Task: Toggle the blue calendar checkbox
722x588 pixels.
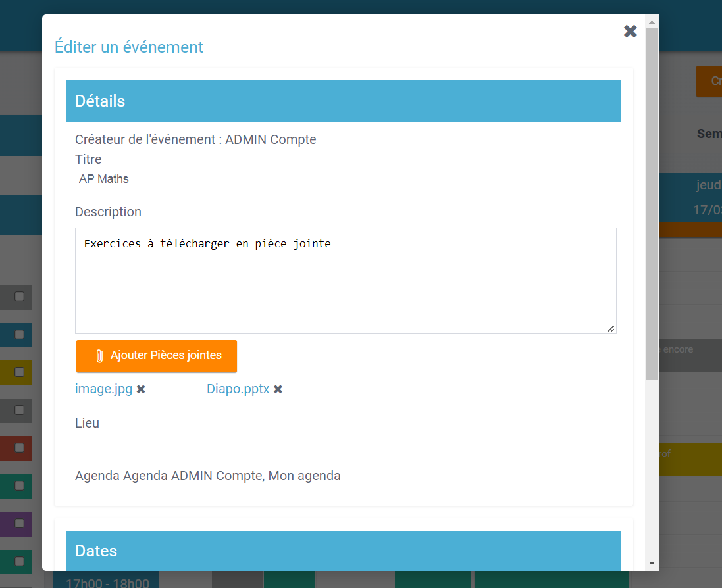Action: [x=19, y=334]
